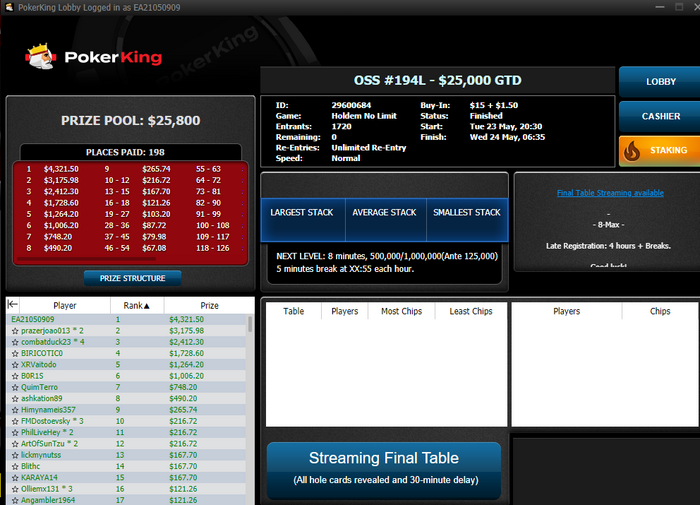This screenshot has height=505, width=700.
Task: Select the Average Stack tab
Action: [385, 220]
